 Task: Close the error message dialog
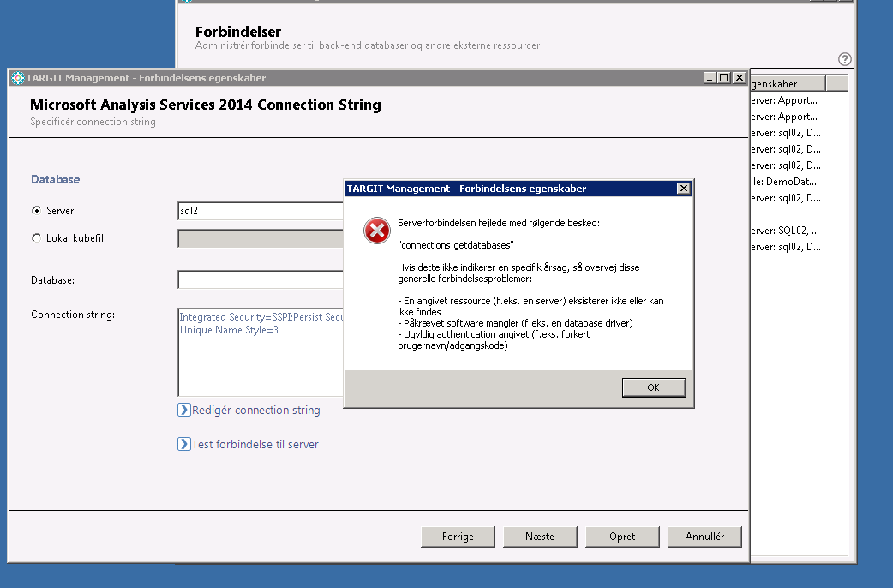pyautogui.click(x=683, y=189)
